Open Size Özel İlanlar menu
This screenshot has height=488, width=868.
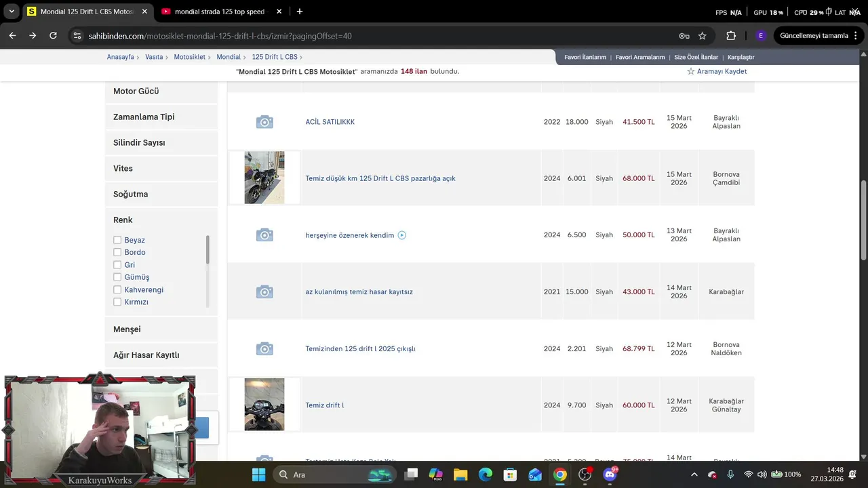click(x=696, y=57)
